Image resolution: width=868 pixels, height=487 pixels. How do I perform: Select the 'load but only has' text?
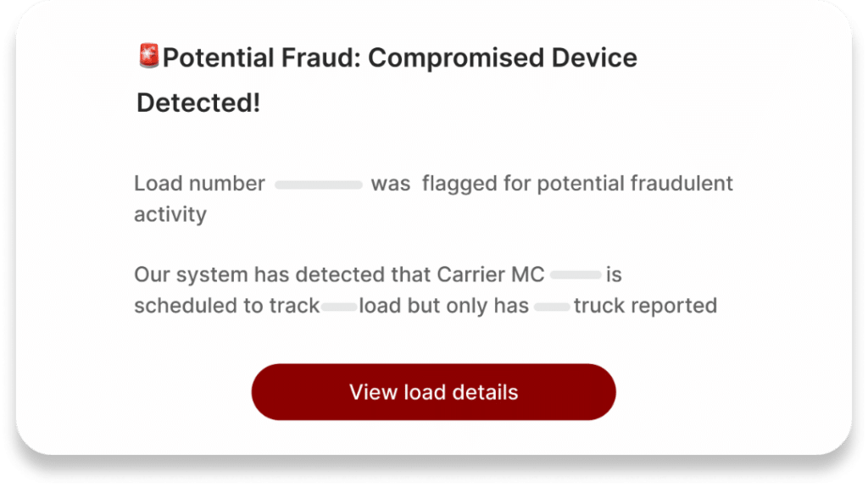[444, 306]
